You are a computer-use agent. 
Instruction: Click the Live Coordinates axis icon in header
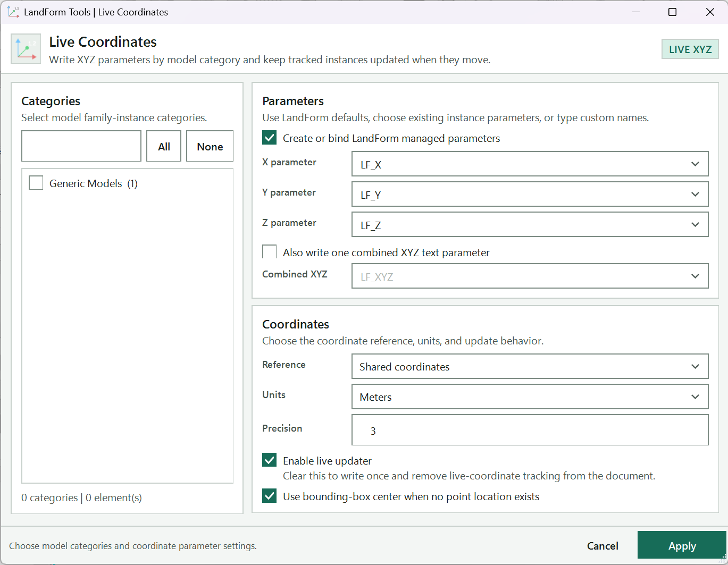coord(26,49)
